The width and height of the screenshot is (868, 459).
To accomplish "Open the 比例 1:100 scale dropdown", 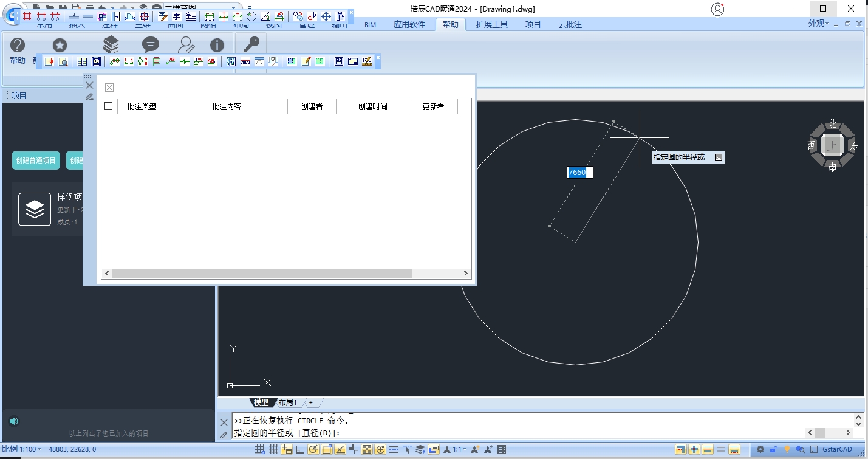I will [x=22, y=449].
